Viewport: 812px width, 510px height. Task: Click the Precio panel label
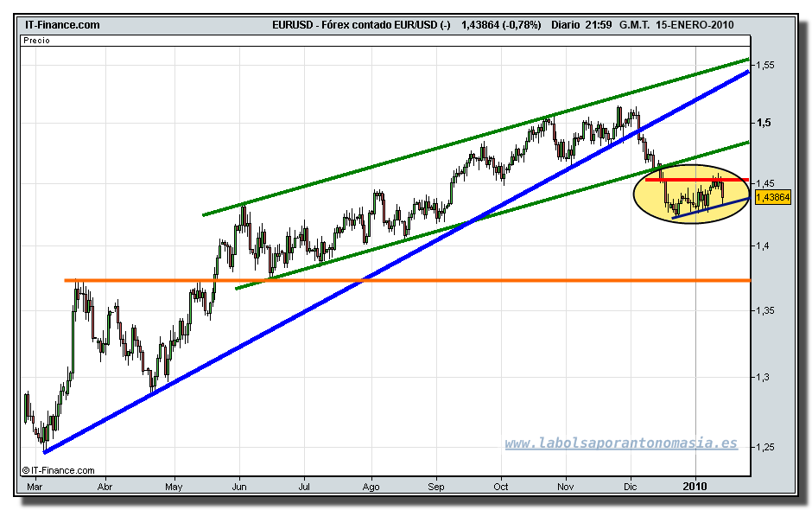click(37, 41)
